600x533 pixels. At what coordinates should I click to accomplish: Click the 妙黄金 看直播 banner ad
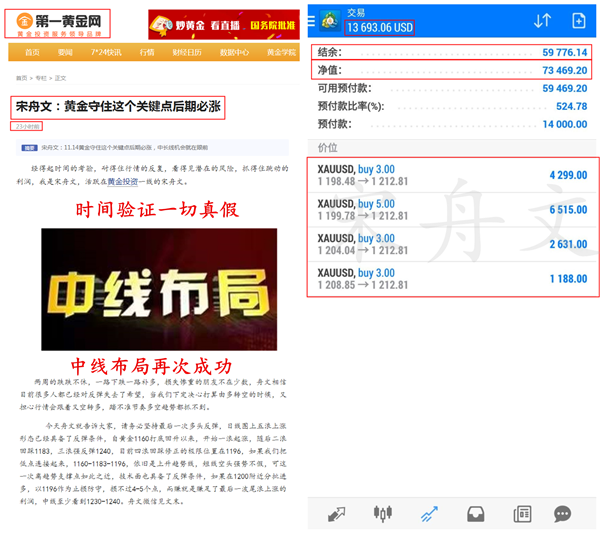click(x=223, y=23)
